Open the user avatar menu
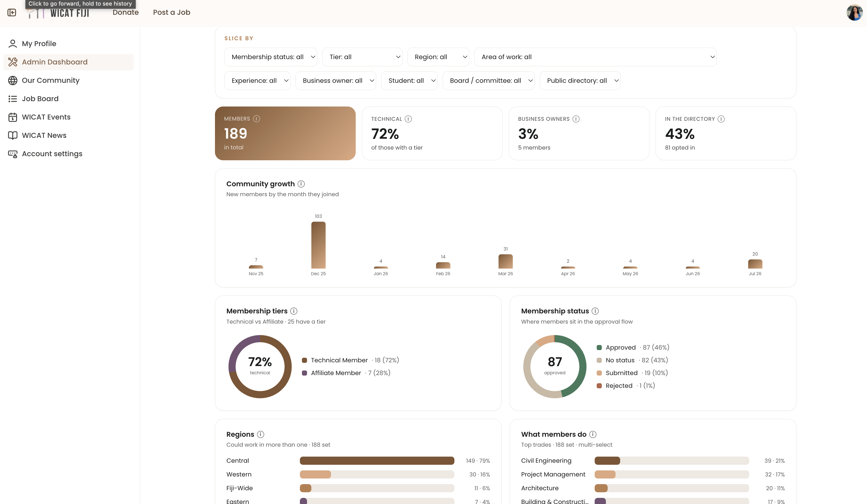Viewport: 867px width, 504px height. click(854, 13)
